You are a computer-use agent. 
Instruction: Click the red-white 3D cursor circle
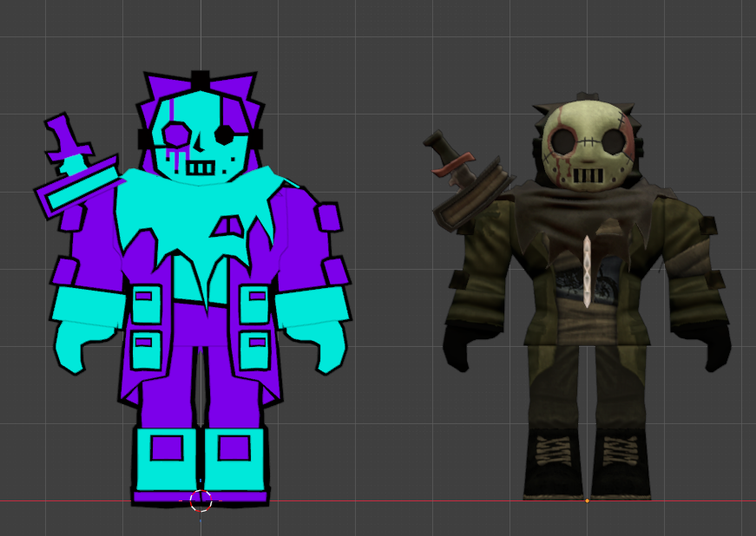click(x=201, y=500)
